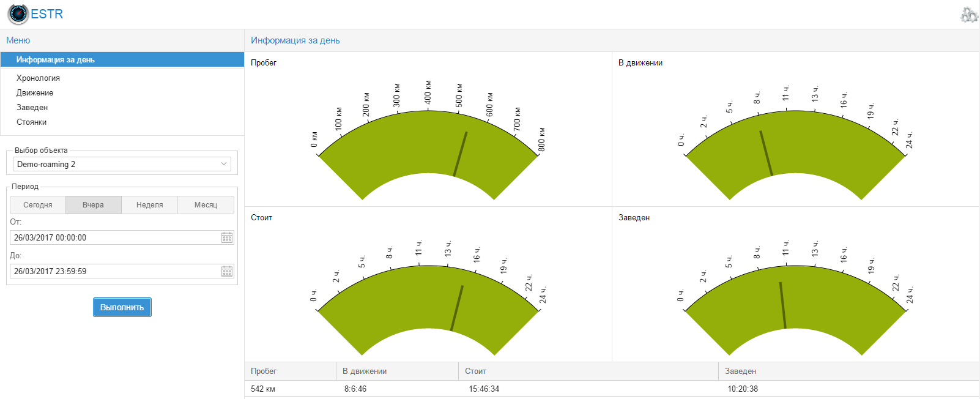Choose the Месяц period option
This screenshot has height=399, width=980.
[206, 205]
